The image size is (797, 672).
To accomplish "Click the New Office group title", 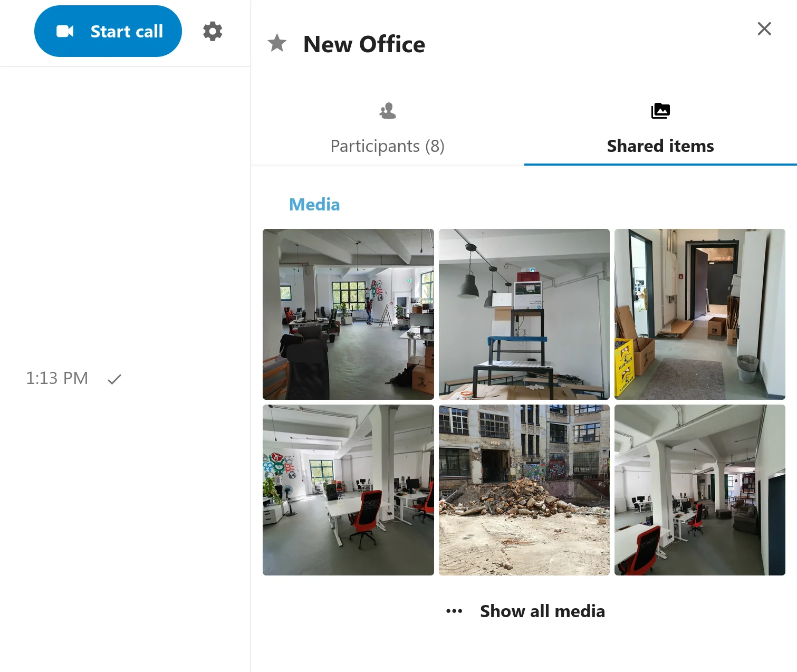I will 364,44.
